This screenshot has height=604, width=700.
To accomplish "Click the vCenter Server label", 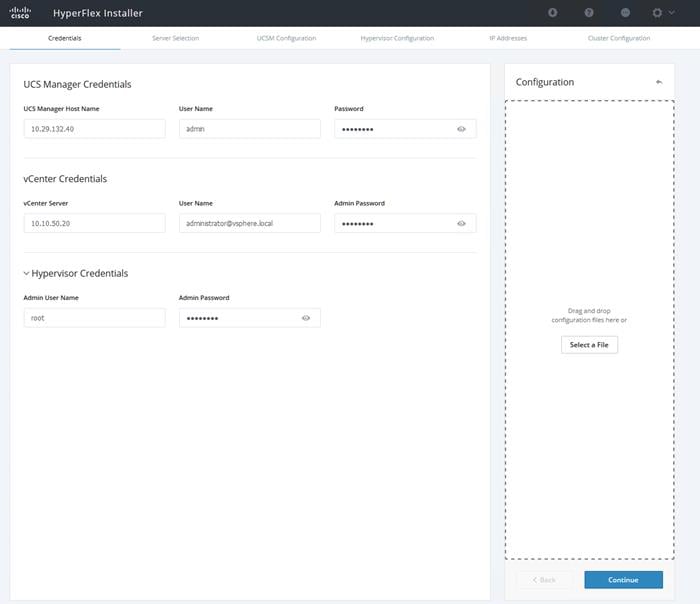I will click(46, 203).
